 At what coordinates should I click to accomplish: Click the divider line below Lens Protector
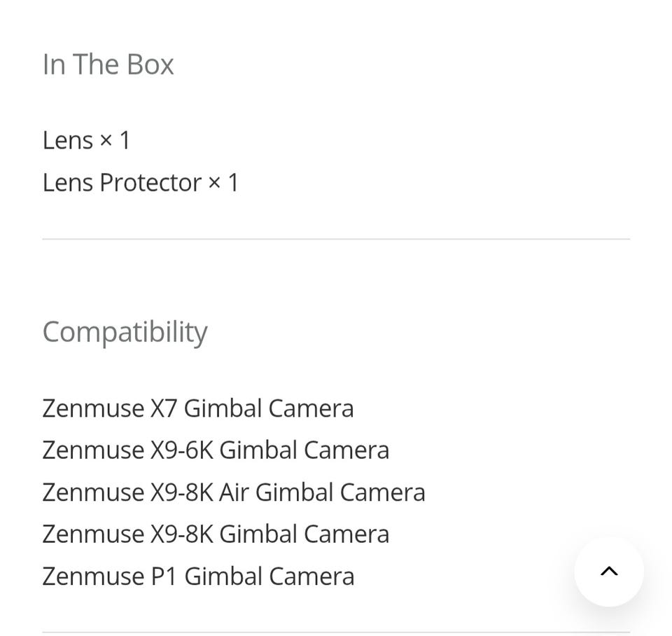(x=336, y=239)
